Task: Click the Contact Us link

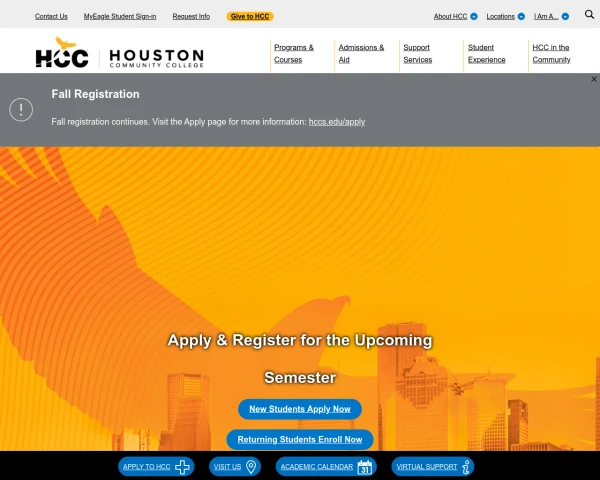Action: (51, 16)
